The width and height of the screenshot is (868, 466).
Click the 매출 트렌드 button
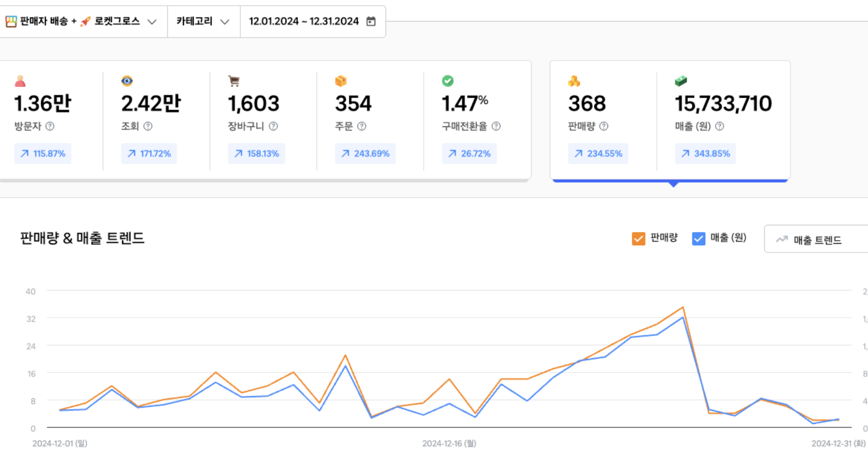[816, 240]
